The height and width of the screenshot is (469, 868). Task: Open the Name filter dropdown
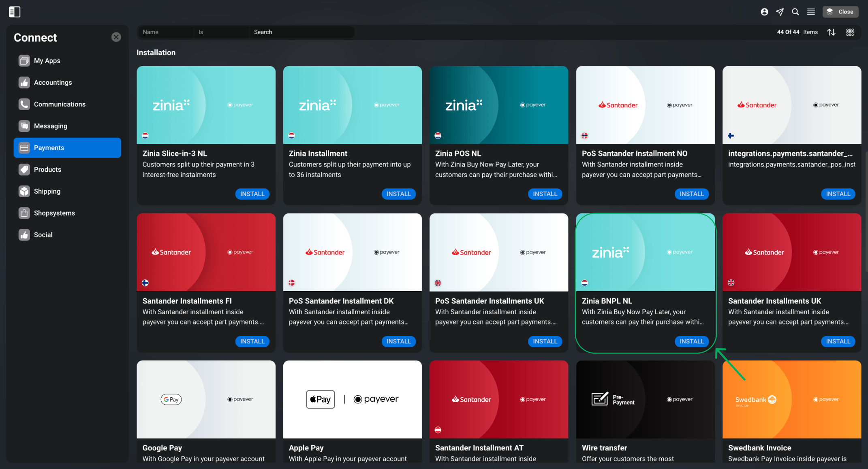[x=166, y=32]
